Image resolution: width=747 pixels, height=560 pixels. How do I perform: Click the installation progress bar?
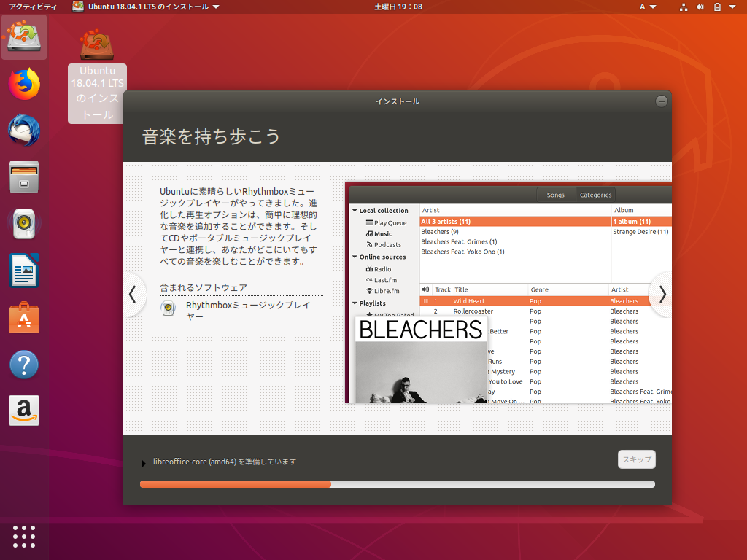(x=398, y=484)
